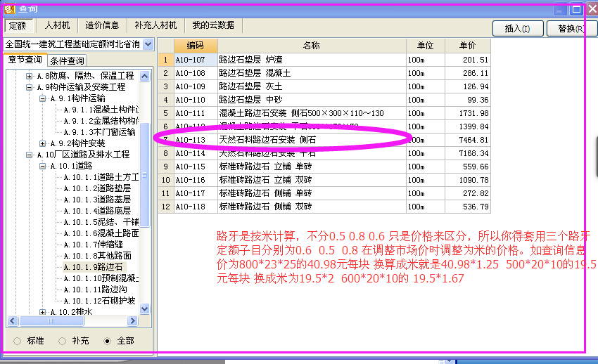Click the tree vertical scrollbar thumb

pos(144,175)
